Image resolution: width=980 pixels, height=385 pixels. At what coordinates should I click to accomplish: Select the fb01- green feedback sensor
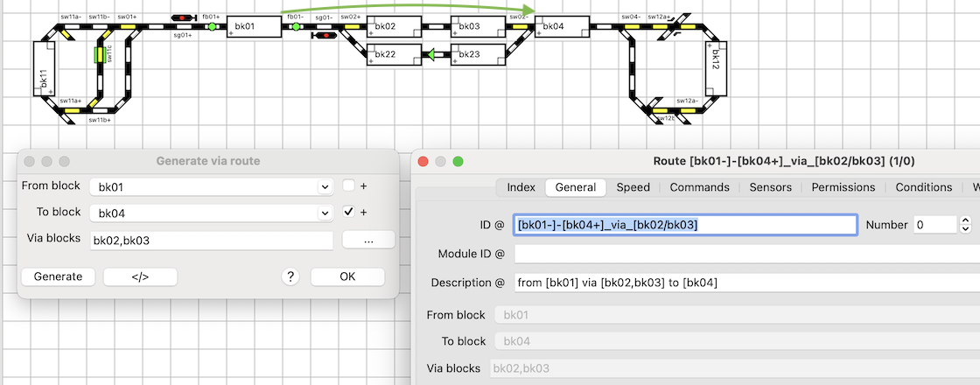point(296,27)
